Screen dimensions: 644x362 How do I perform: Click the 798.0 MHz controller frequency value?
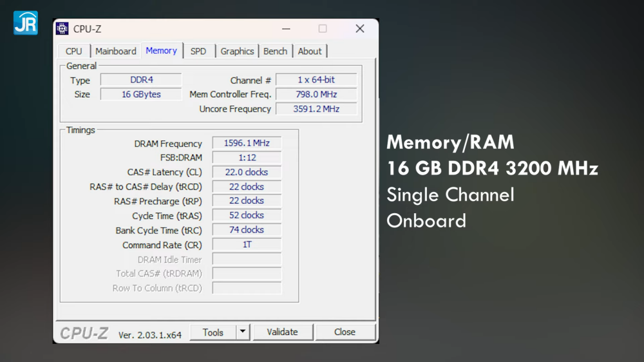click(x=316, y=94)
